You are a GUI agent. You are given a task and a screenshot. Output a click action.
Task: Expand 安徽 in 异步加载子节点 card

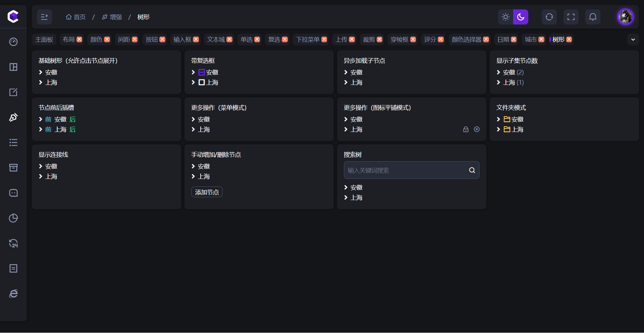tap(346, 72)
